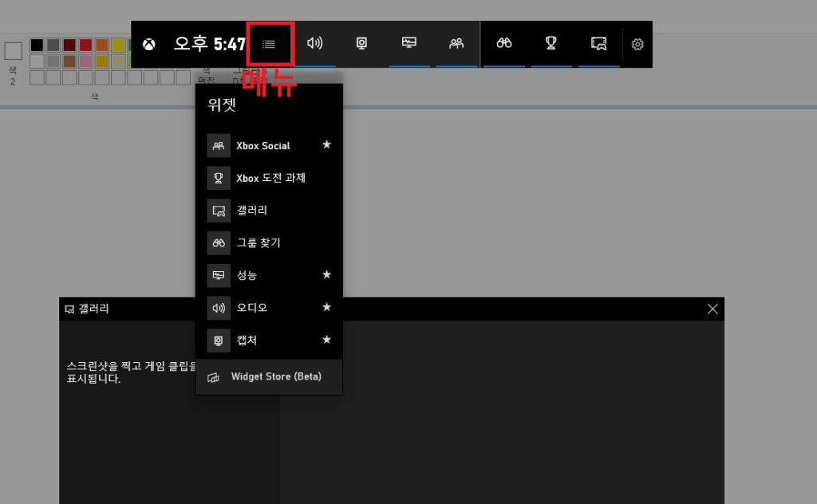Select 그룹 찾기 in widget menu
This screenshot has height=504, width=817.
269,242
